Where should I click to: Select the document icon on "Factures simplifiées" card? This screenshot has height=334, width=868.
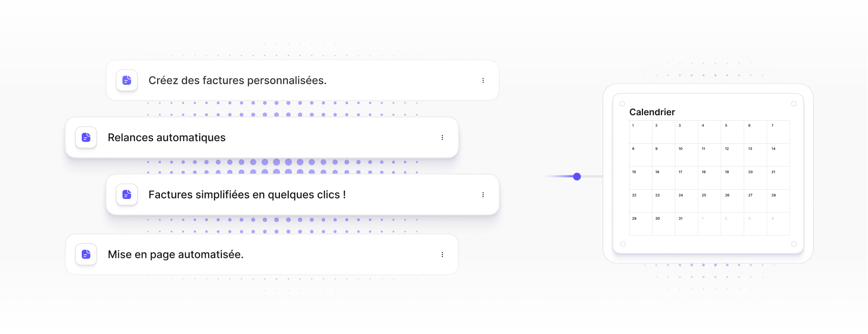[x=127, y=195]
